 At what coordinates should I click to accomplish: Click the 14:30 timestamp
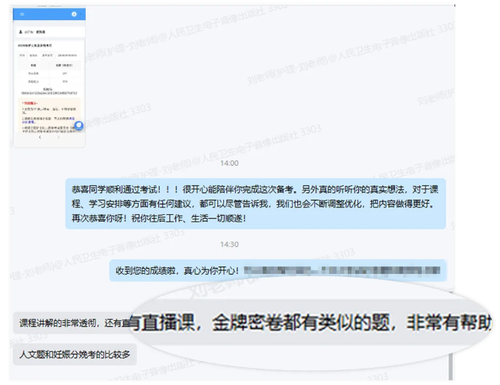coord(229,244)
